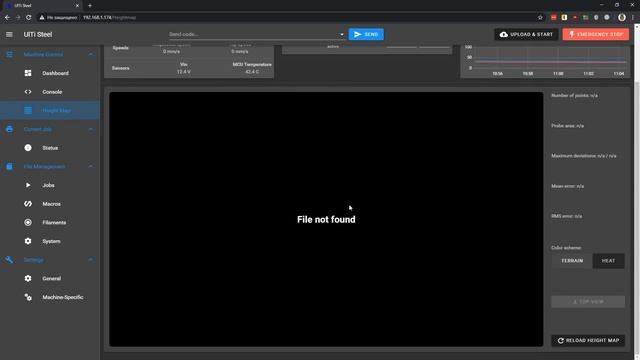Bookmark the page with star icon
Image resolution: width=640 pixels, height=360 pixels.
click(x=540, y=18)
